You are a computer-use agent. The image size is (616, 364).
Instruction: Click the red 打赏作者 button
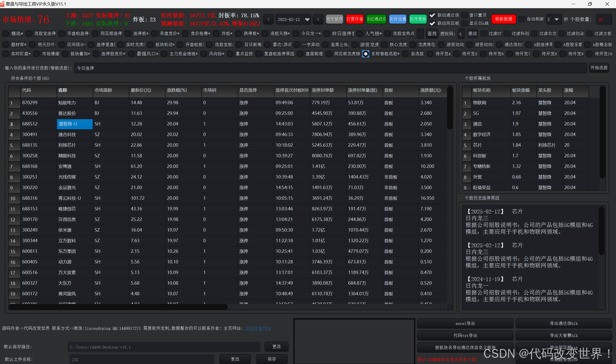click(355, 19)
